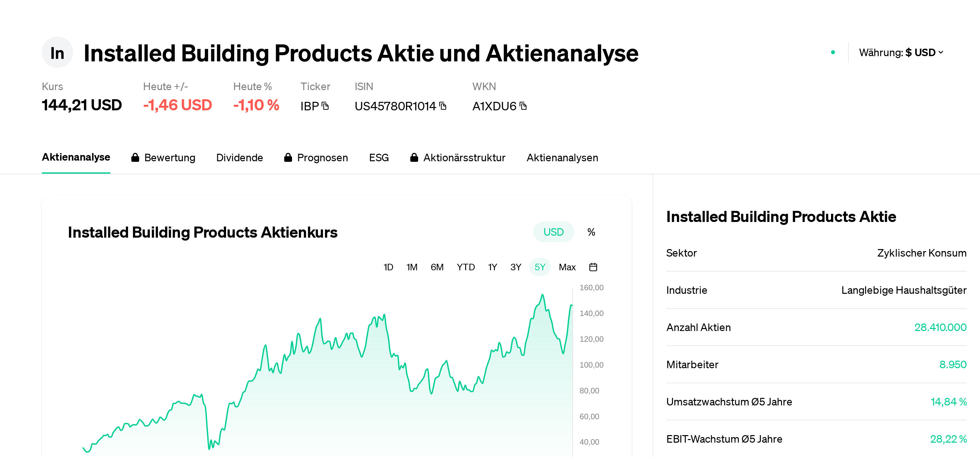Screen dimensions: 980x457
Task: Open the Währung USD currency dropdown
Action: (x=901, y=53)
